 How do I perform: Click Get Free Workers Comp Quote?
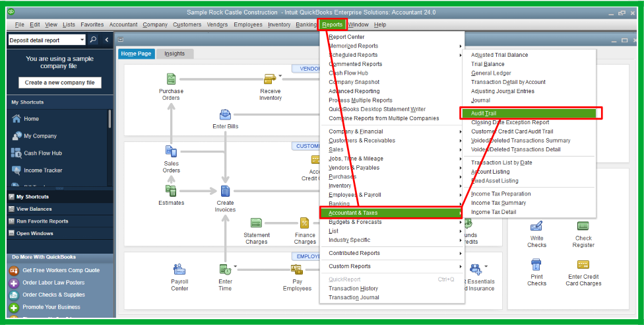61,270
